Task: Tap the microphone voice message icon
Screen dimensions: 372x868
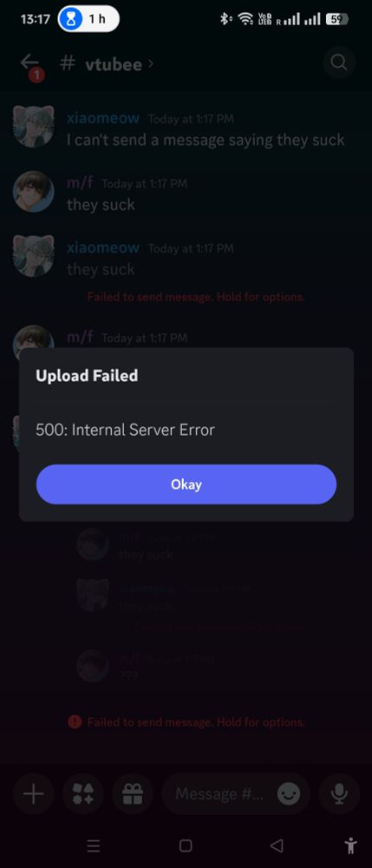Action: (x=339, y=795)
